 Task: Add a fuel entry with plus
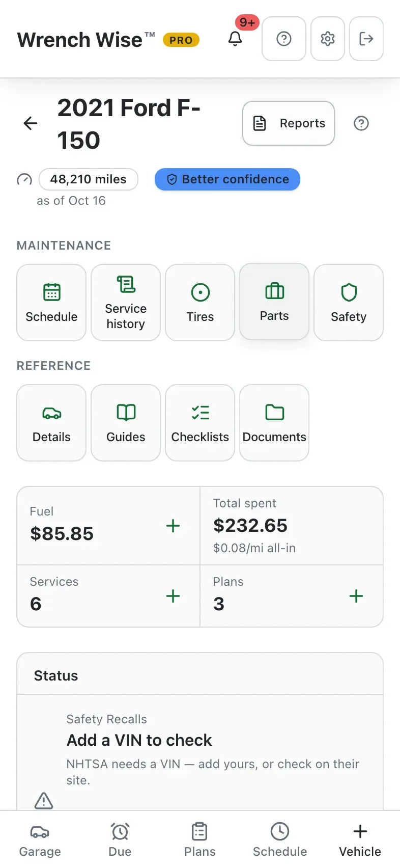tap(173, 526)
